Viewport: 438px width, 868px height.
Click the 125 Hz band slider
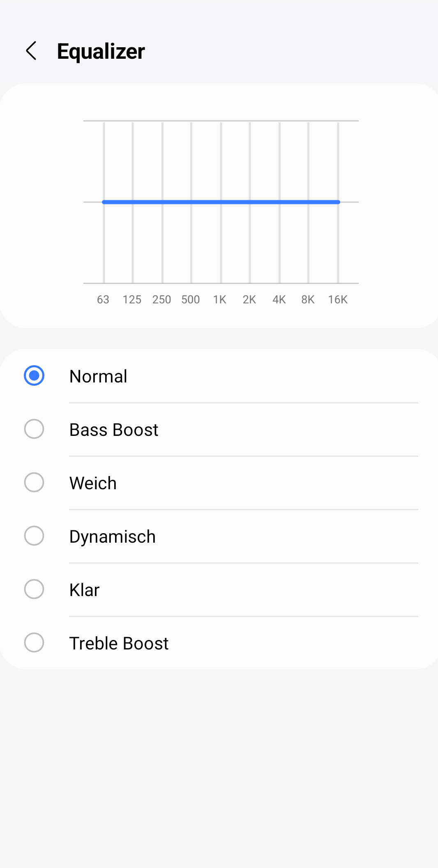133,202
